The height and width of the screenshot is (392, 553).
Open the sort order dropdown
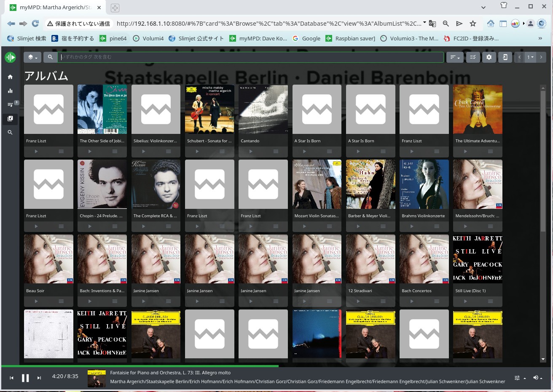[x=454, y=57]
